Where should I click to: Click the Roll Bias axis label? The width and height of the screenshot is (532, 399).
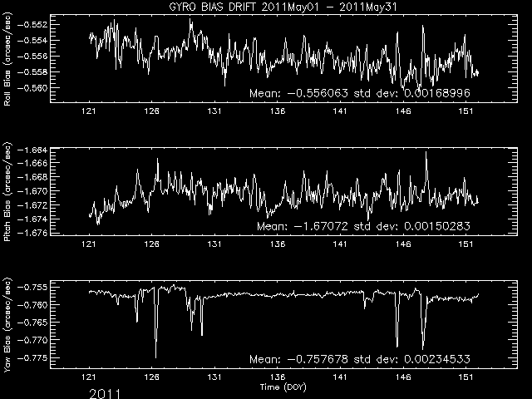7,59
